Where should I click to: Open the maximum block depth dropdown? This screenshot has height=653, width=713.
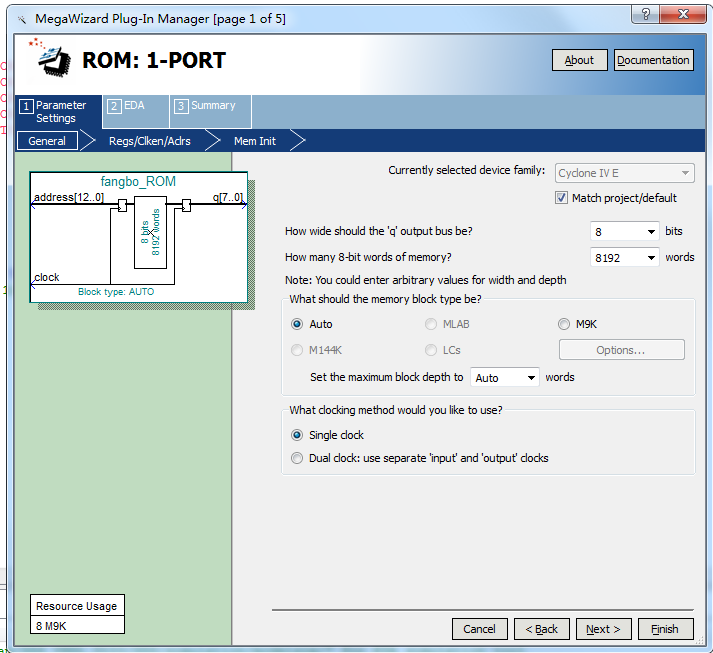point(505,377)
